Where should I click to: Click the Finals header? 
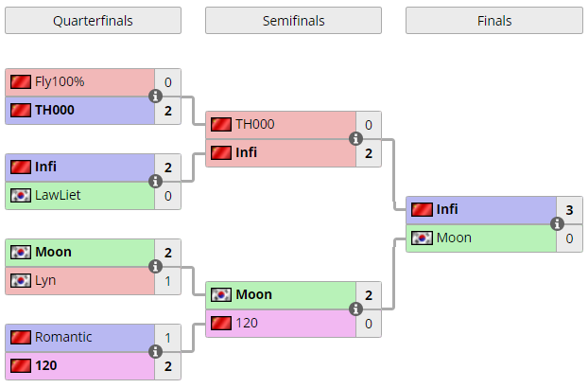tap(494, 21)
